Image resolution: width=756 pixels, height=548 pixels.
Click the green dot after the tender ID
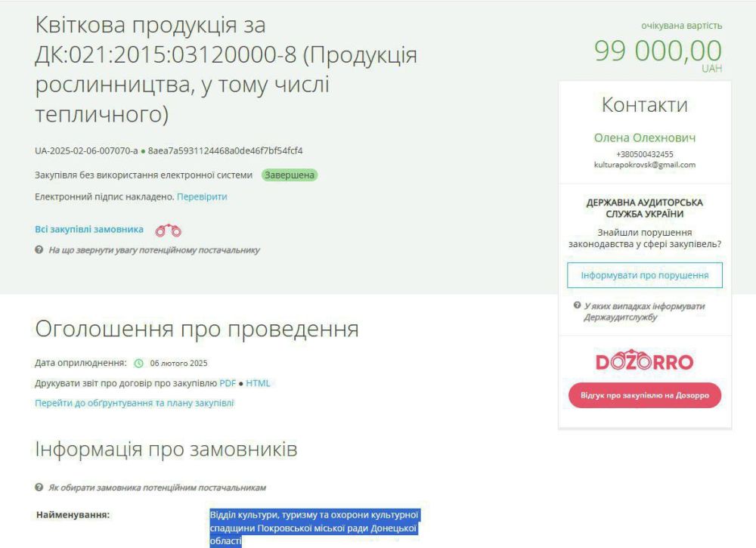pyautogui.click(x=143, y=151)
